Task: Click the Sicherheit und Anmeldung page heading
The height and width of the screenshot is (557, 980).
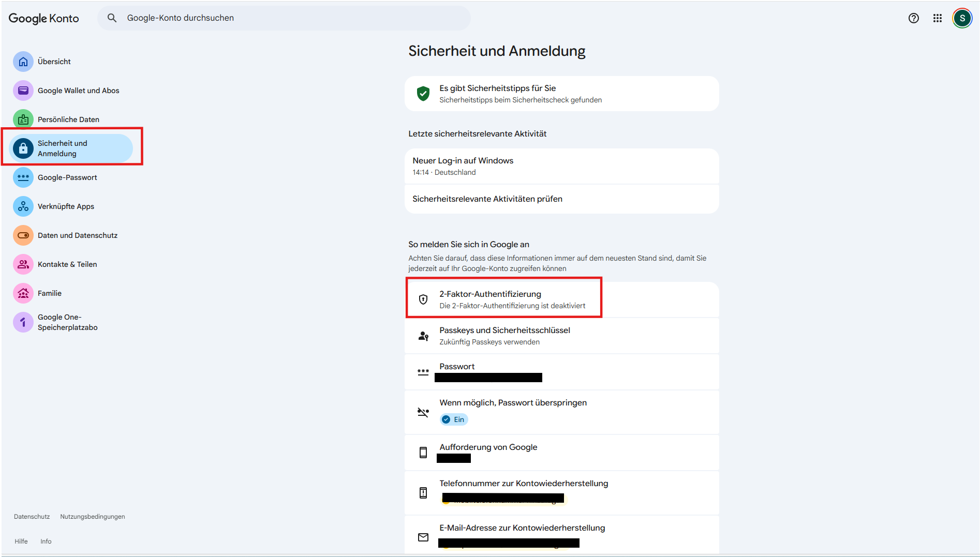Action: [x=497, y=51]
